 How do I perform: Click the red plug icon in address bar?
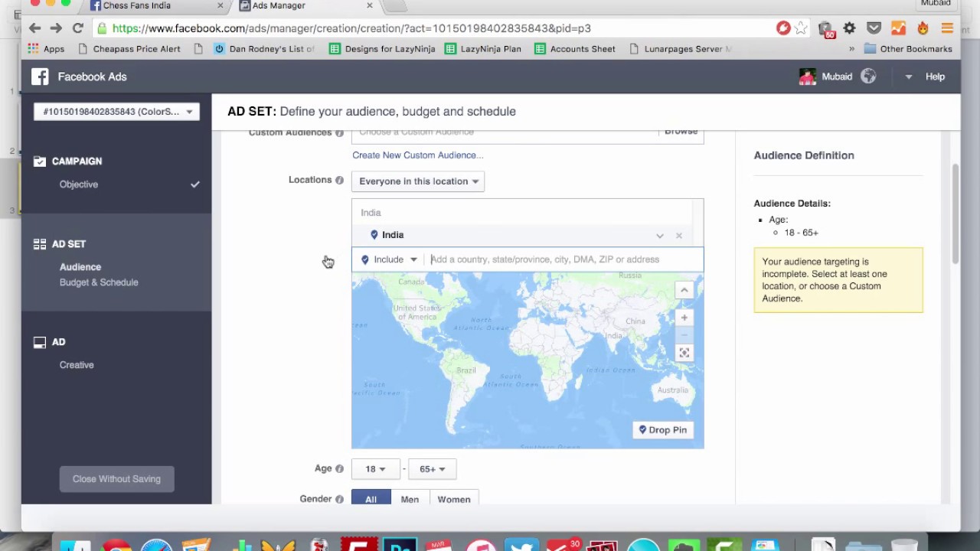pos(783,28)
